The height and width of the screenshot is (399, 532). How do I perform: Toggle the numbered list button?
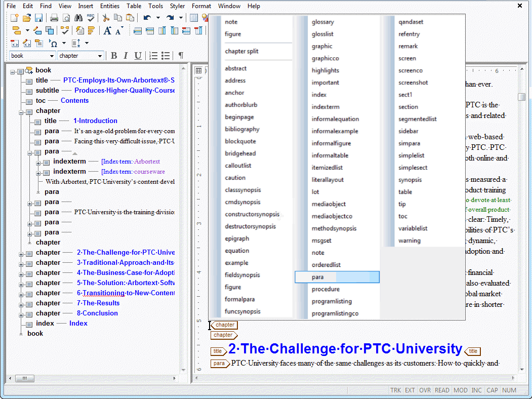click(153, 56)
